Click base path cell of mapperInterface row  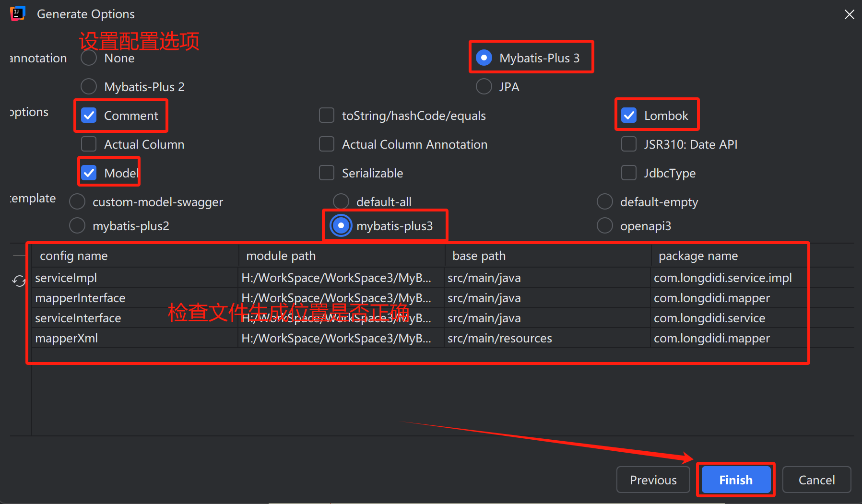click(x=548, y=298)
